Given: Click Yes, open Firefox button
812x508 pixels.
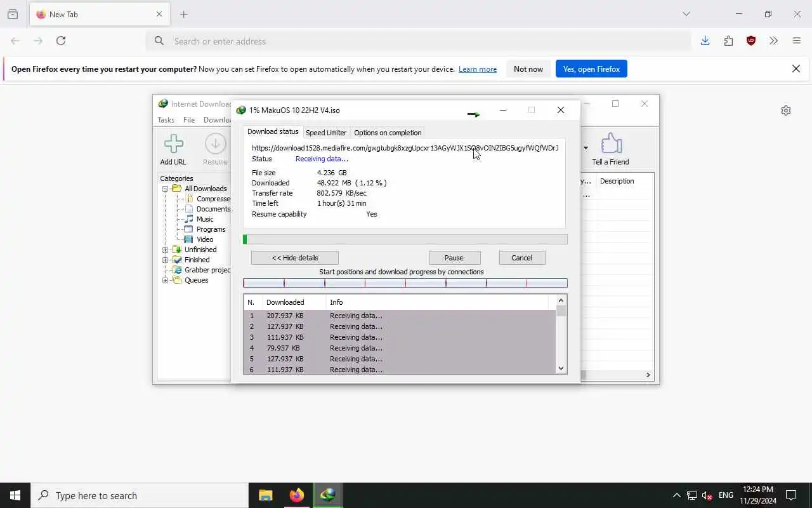Looking at the screenshot, I should (x=591, y=69).
